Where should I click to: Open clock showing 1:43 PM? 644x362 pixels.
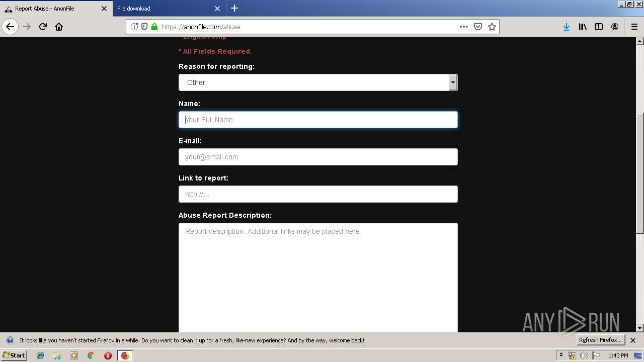tap(618, 355)
